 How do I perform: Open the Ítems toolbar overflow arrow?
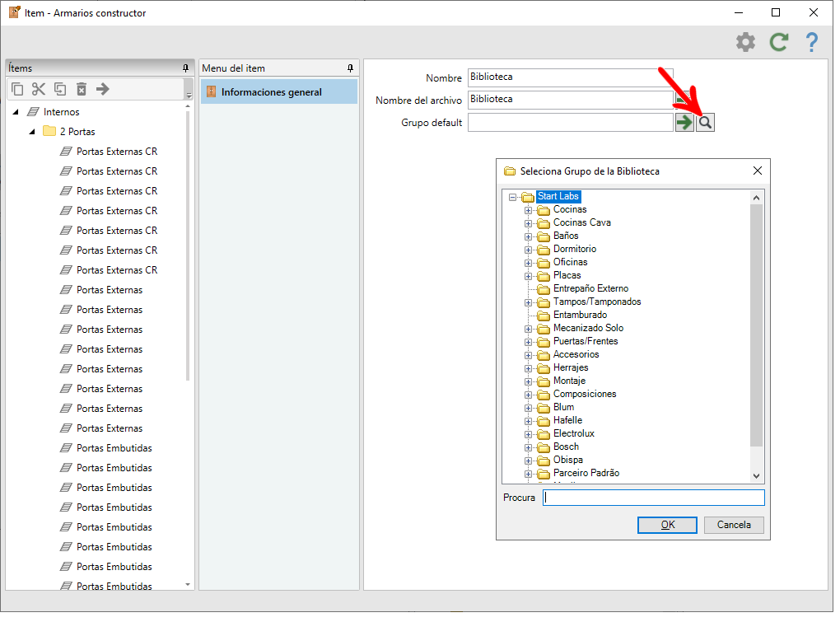(x=189, y=95)
